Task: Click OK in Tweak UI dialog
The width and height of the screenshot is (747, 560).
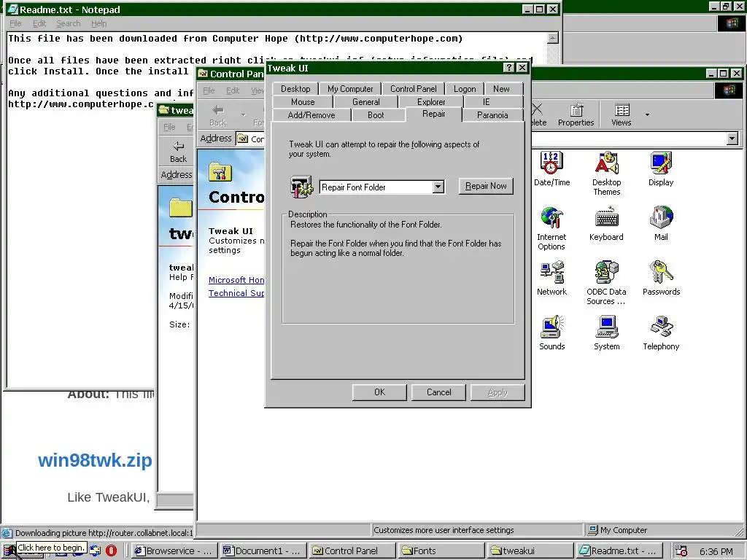Action: click(379, 392)
